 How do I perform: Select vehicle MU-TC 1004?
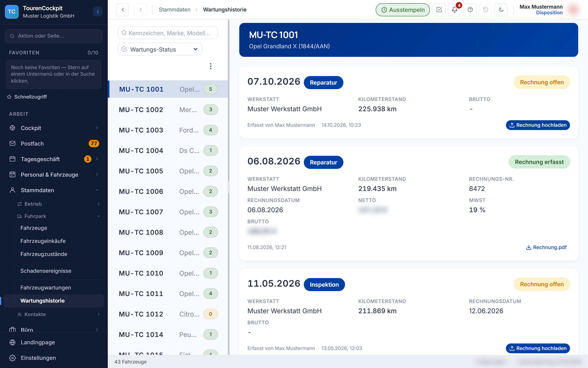pos(168,151)
